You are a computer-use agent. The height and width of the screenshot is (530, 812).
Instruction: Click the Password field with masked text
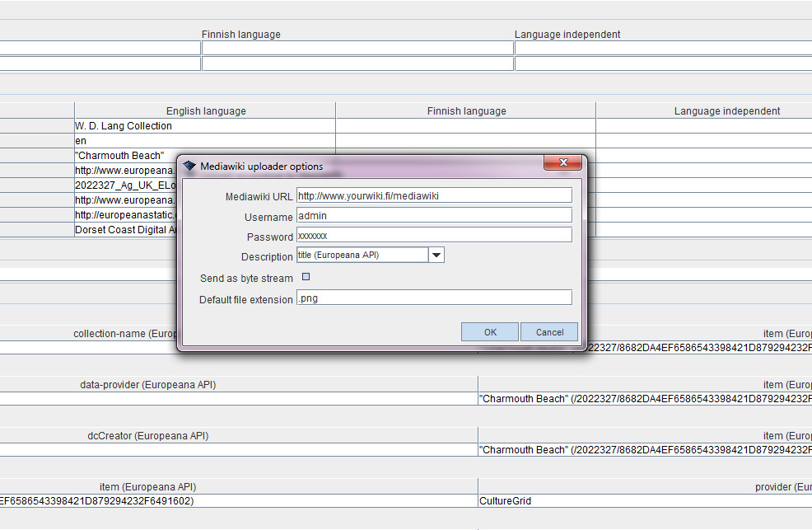tap(434, 235)
